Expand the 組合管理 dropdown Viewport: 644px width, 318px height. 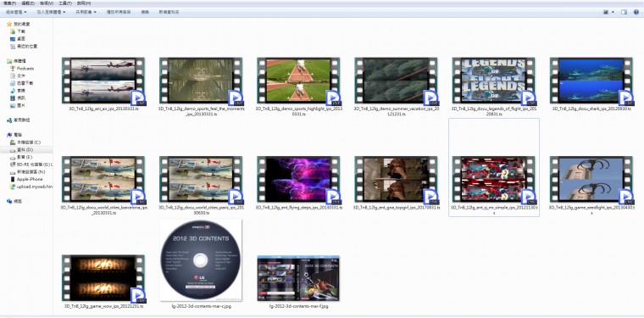click(16, 12)
